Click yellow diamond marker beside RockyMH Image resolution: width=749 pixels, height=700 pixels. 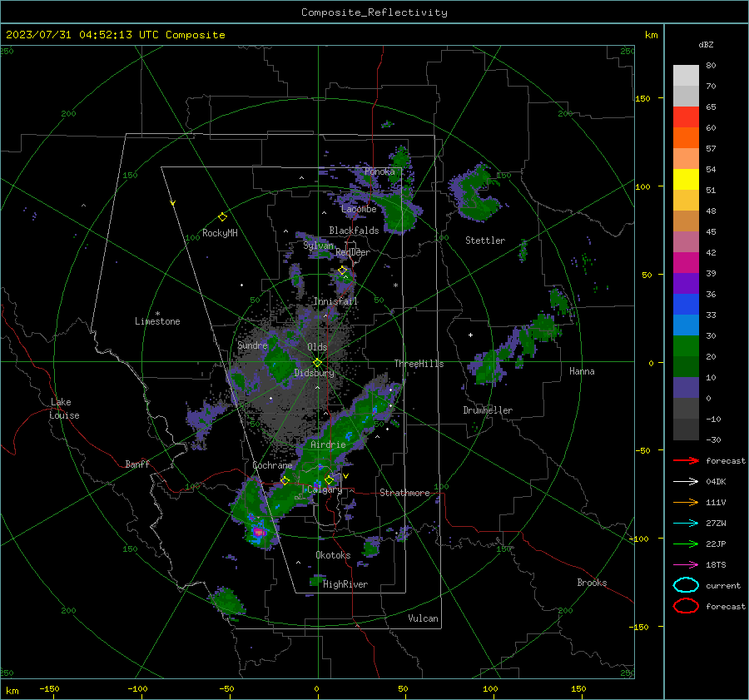(x=222, y=217)
